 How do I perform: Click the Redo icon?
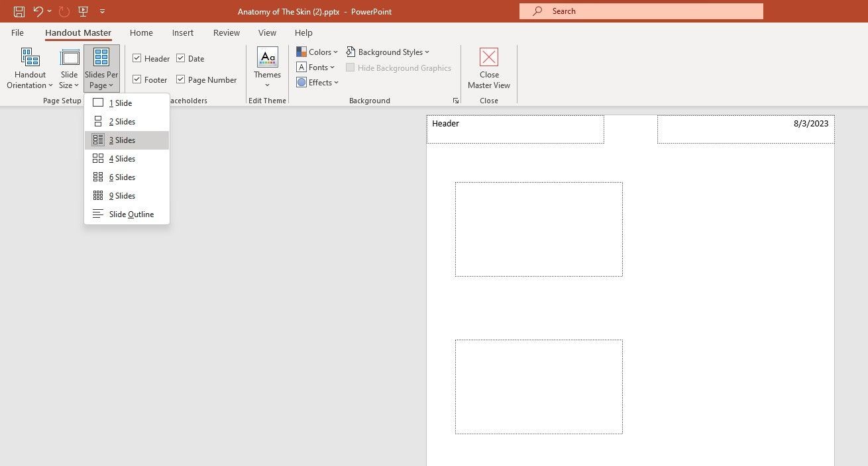click(x=64, y=11)
